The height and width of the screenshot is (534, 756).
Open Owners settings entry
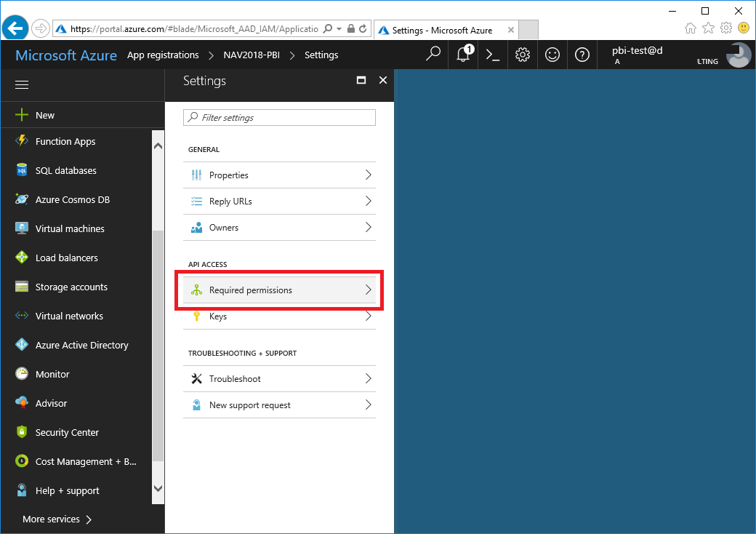[x=279, y=227]
